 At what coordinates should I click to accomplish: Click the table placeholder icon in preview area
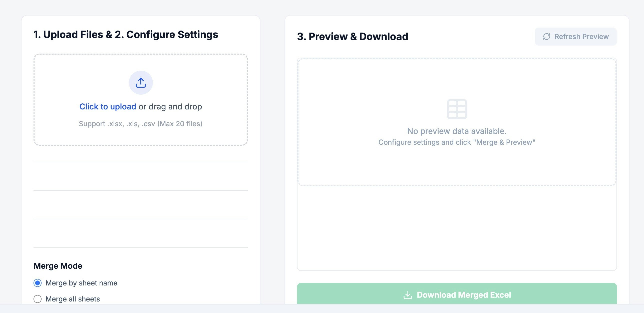pyautogui.click(x=457, y=109)
